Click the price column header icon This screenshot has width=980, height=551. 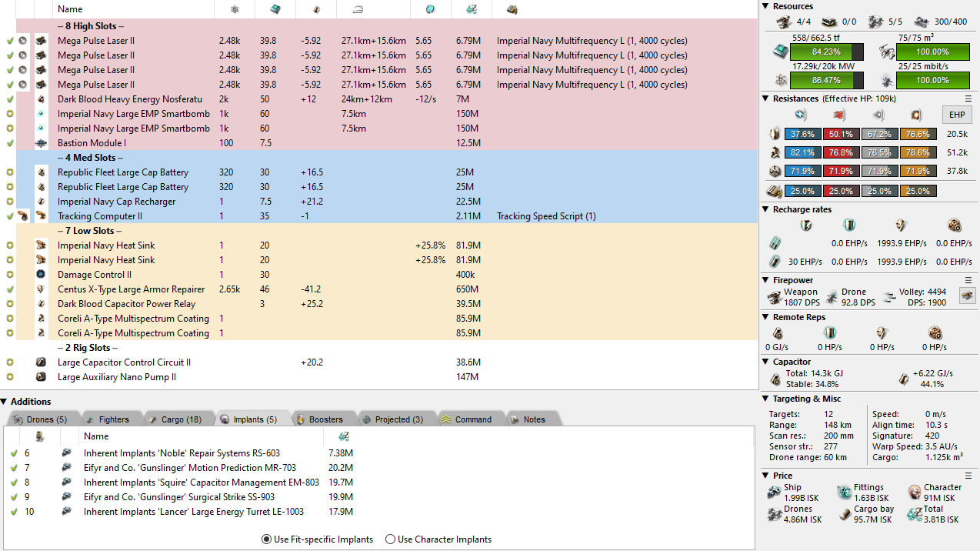(472, 9)
